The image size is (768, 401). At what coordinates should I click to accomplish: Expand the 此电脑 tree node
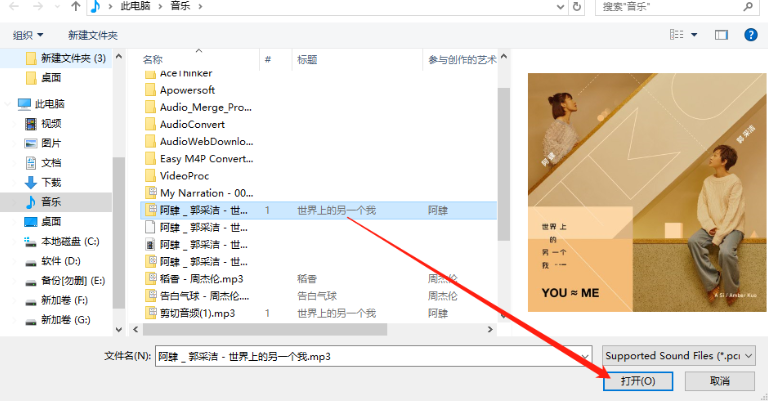pos(8,104)
